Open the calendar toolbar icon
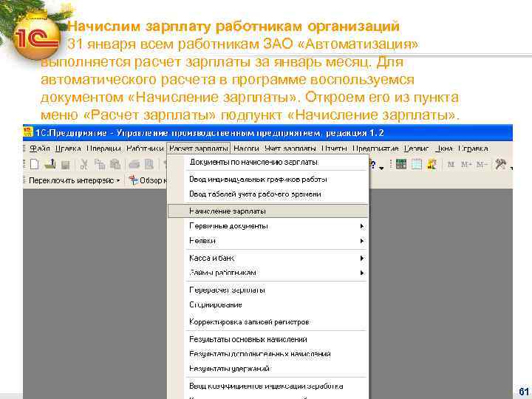 [416, 165]
